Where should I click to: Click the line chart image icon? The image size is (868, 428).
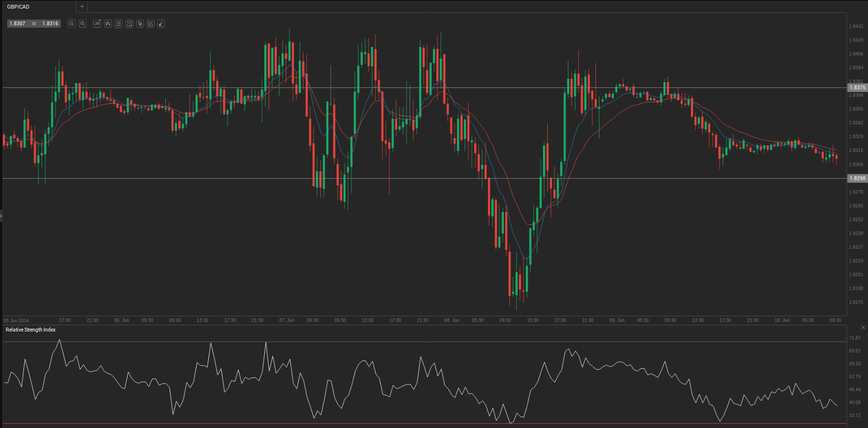click(129, 23)
